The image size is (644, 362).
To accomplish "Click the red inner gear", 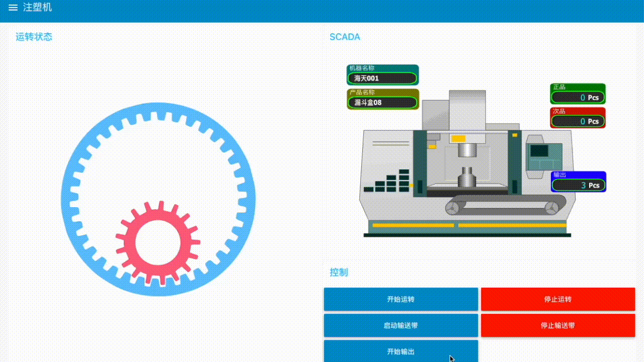I will point(158,243).
